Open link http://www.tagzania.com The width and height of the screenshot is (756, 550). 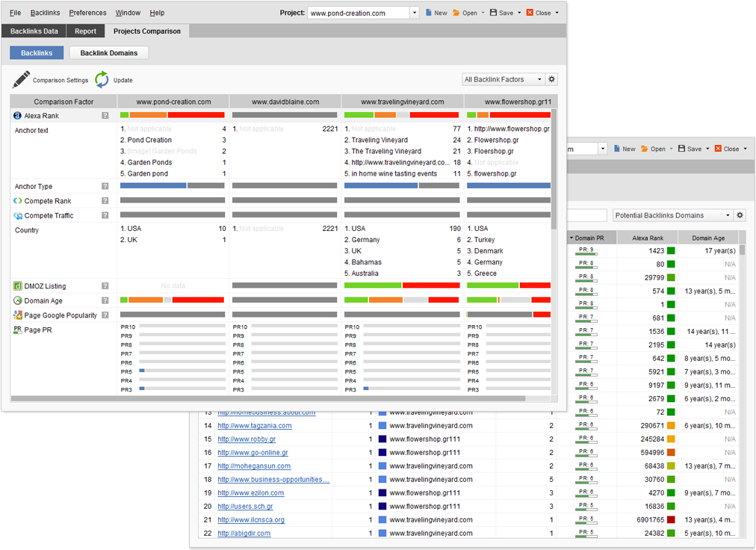click(255, 425)
